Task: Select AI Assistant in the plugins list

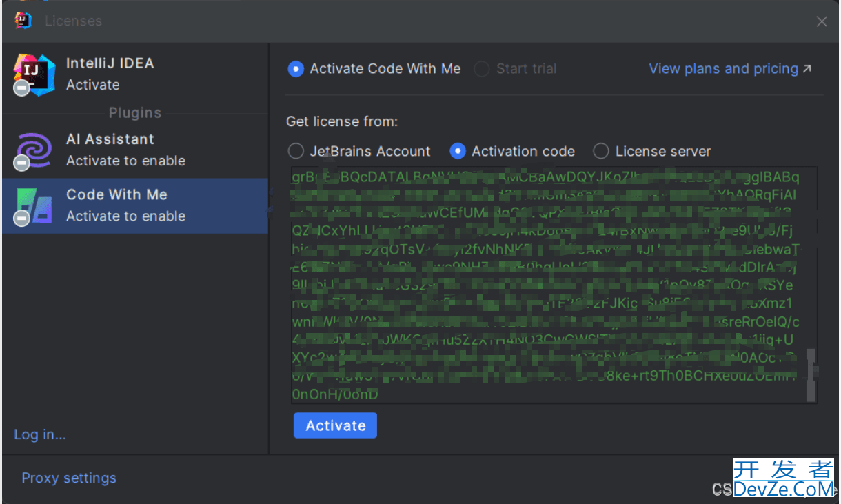Action: [x=135, y=150]
